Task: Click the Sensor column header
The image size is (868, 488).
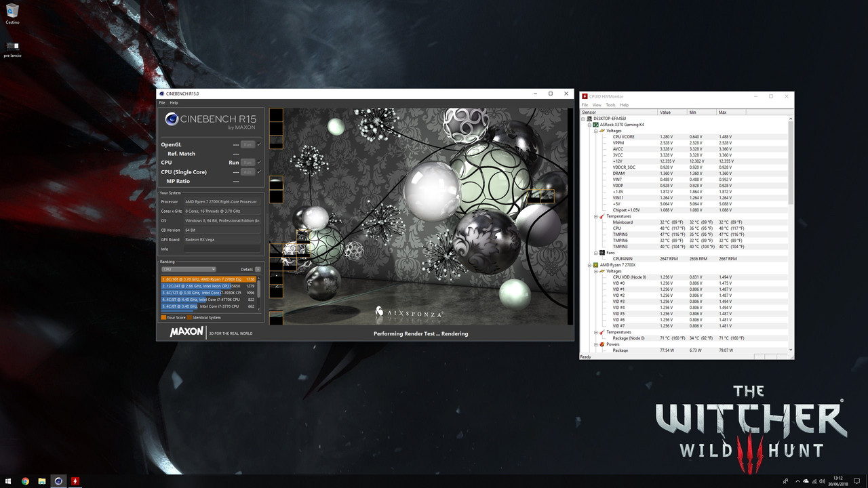Action: tap(618, 112)
